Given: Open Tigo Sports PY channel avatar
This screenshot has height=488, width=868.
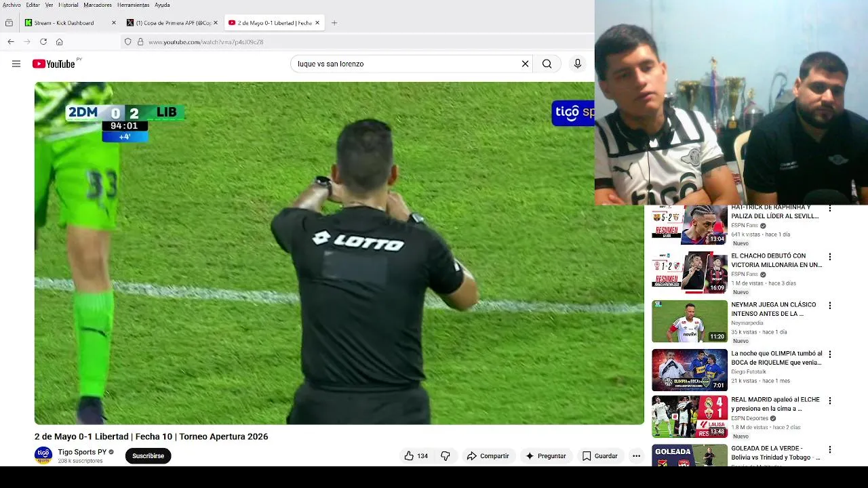Looking at the screenshot, I should pyautogui.click(x=43, y=455).
